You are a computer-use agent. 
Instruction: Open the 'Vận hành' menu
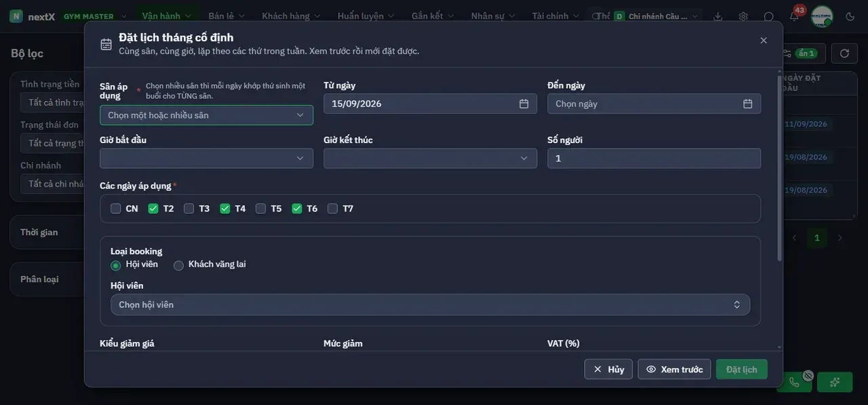click(x=167, y=16)
